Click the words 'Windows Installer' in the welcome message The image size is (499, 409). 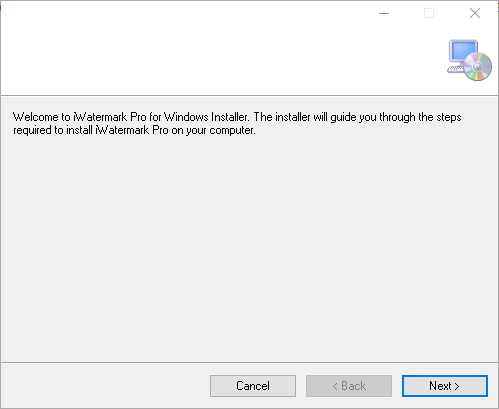[206, 117]
